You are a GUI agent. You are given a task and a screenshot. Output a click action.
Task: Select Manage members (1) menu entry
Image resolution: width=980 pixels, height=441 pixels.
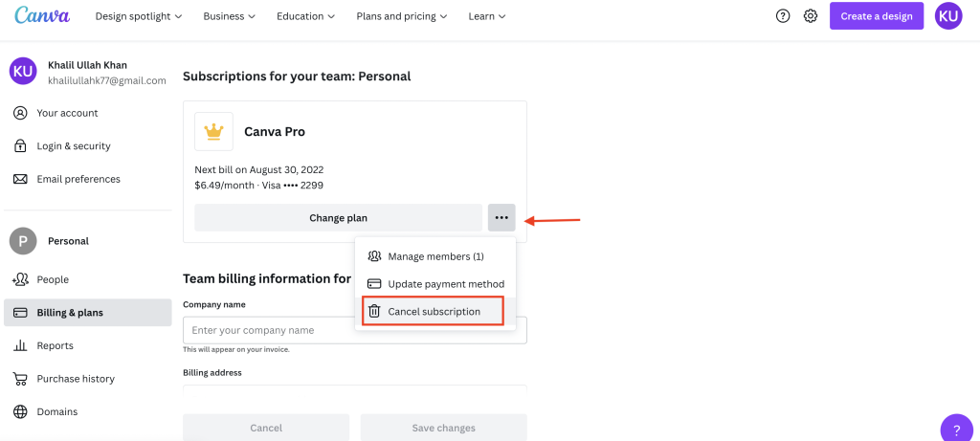[x=435, y=256]
